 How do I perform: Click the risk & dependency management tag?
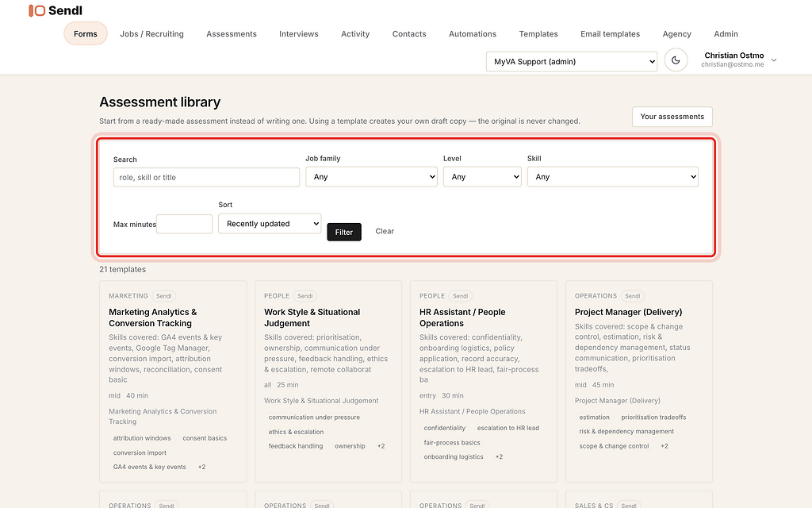[626, 432]
